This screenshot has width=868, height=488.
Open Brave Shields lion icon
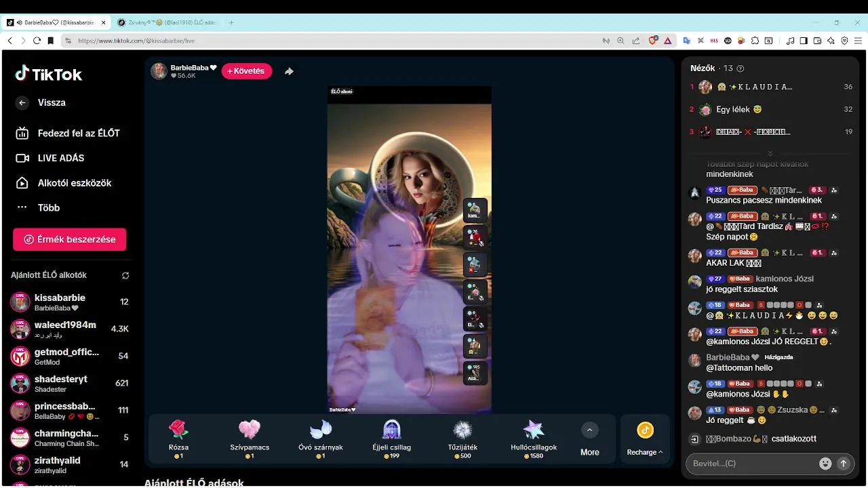coord(653,41)
